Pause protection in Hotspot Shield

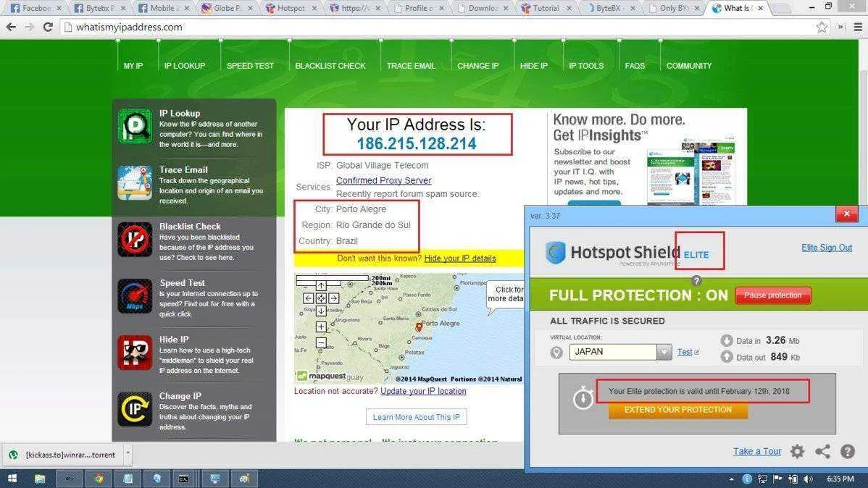pos(773,295)
